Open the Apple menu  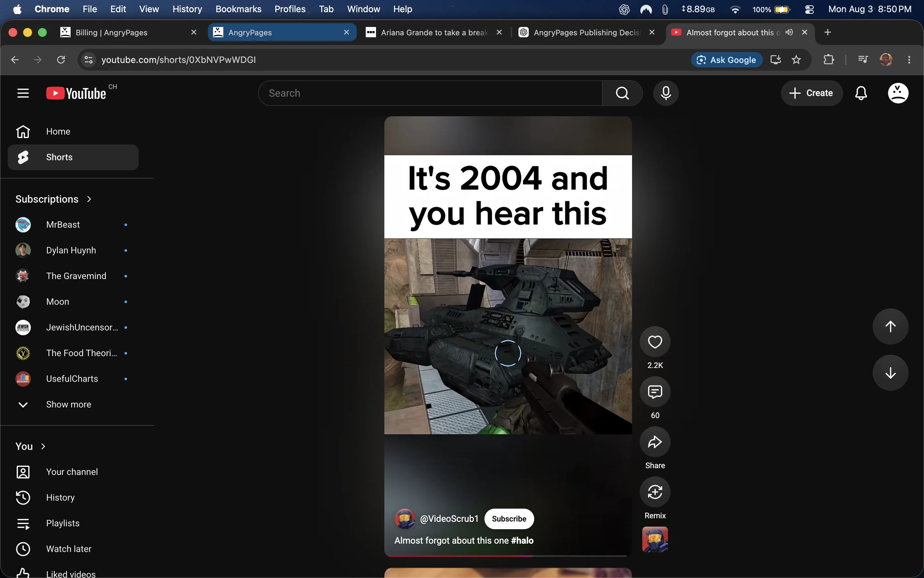point(17,9)
